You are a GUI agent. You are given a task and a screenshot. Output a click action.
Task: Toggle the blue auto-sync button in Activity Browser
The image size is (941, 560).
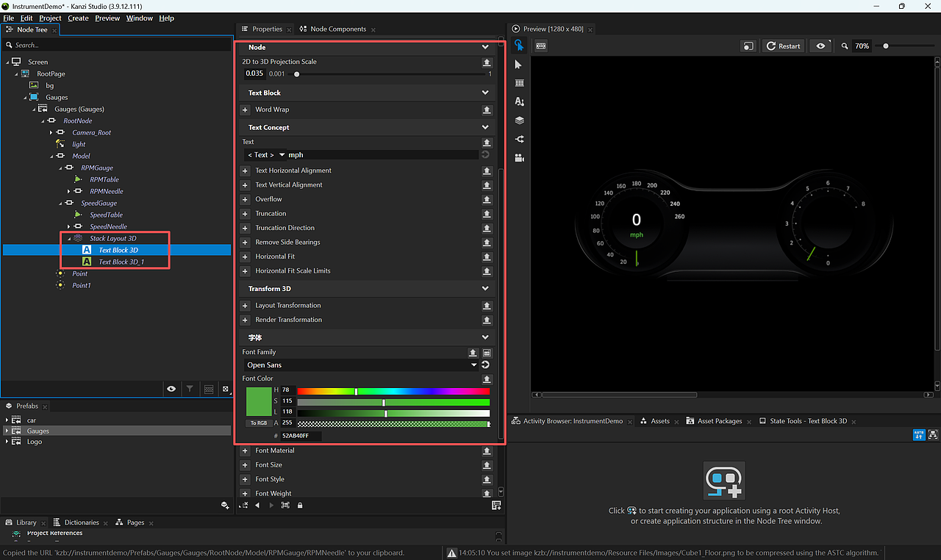tap(918, 434)
